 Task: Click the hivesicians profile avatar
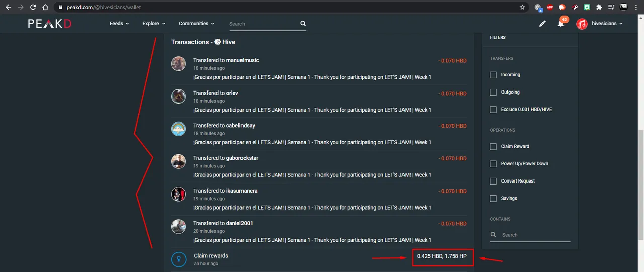[582, 24]
